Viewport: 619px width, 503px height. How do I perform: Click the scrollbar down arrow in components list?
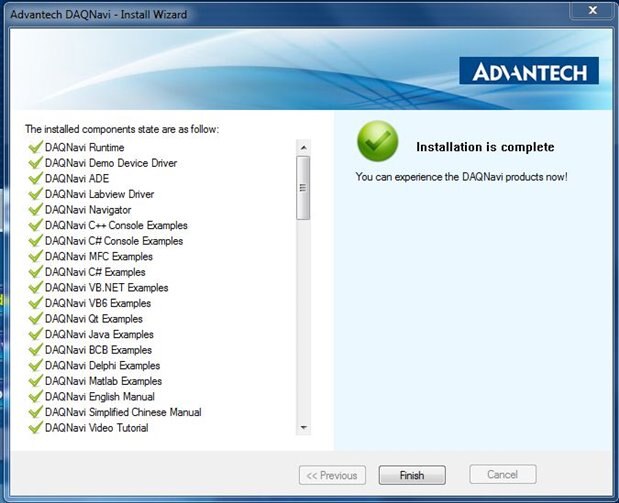[x=303, y=428]
